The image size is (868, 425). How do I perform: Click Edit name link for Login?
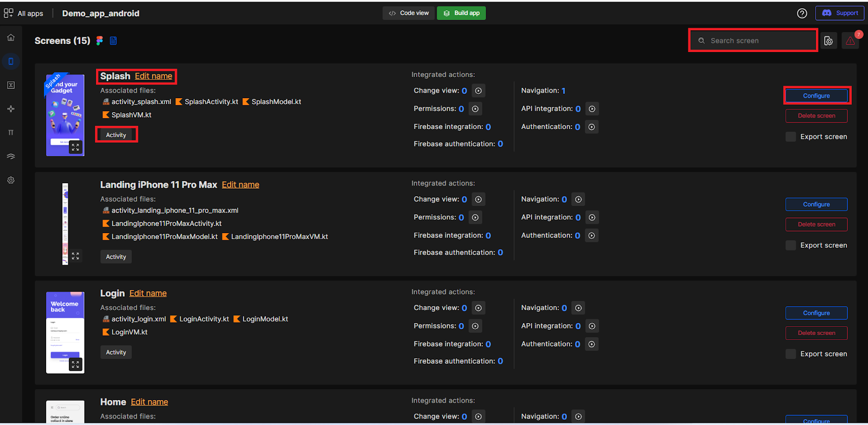(148, 293)
